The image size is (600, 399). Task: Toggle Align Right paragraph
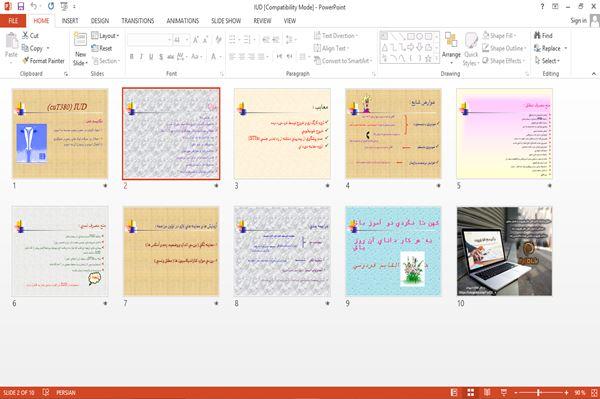251,57
